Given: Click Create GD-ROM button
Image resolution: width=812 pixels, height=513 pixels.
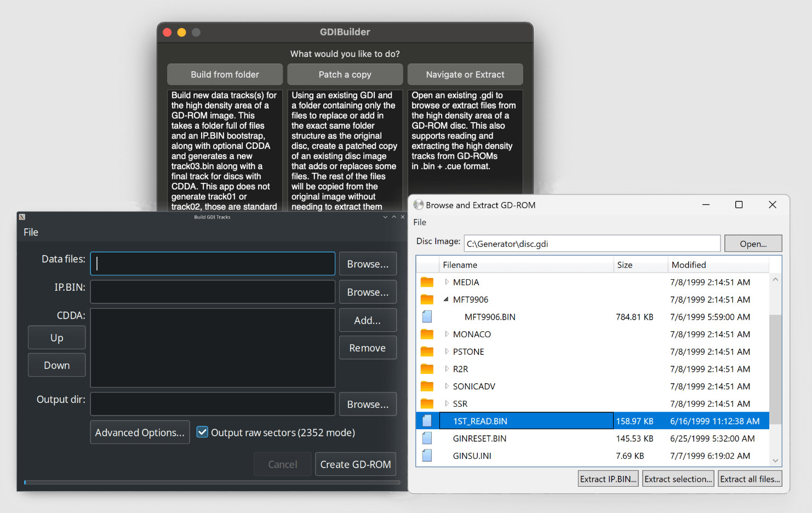Looking at the screenshot, I should click(x=356, y=464).
